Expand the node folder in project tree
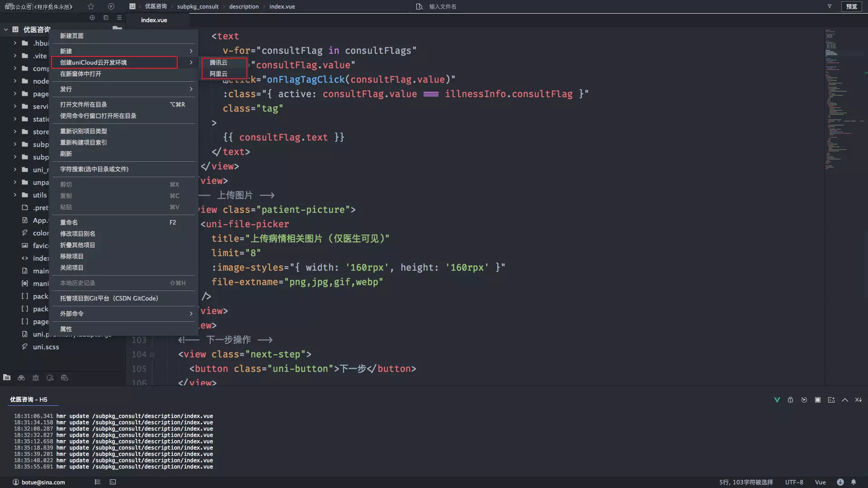 [15, 81]
